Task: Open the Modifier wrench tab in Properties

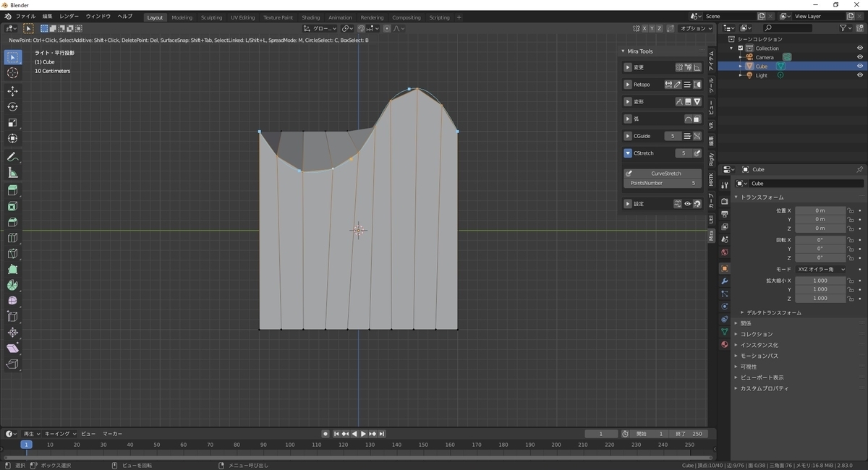Action: (x=724, y=281)
